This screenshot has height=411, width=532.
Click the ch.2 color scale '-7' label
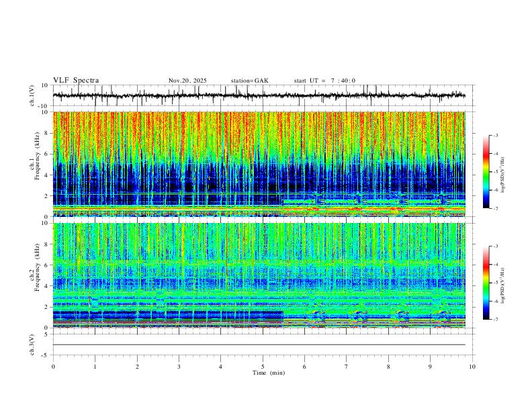(495, 319)
